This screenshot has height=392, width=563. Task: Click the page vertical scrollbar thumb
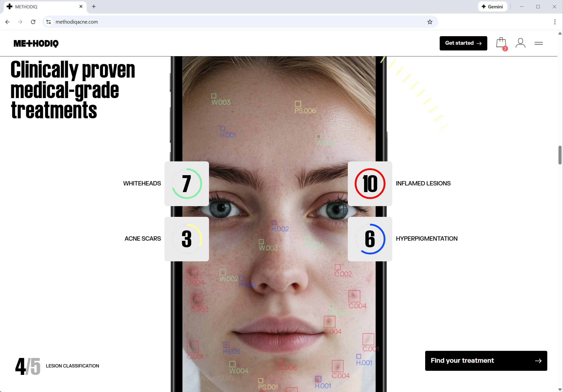point(560,155)
